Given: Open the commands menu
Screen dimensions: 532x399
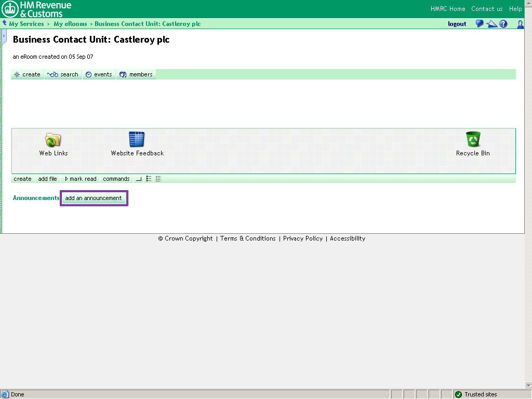Looking at the screenshot, I should [116, 179].
